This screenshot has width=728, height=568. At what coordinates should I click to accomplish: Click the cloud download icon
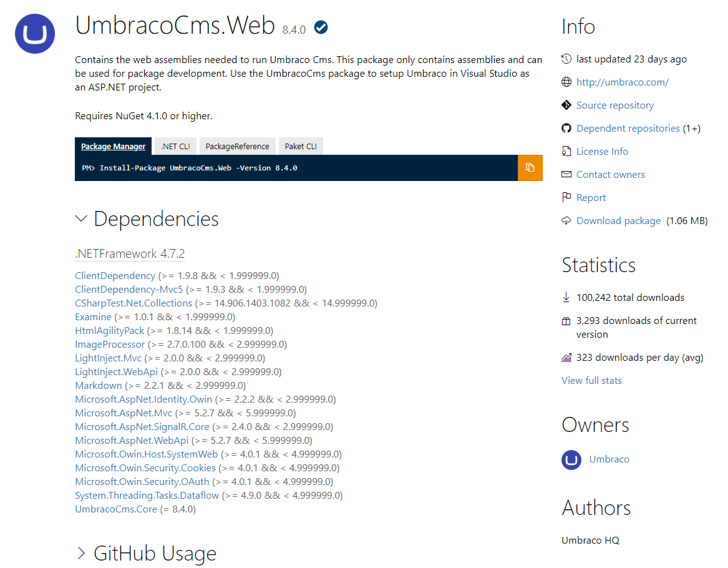[566, 220]
